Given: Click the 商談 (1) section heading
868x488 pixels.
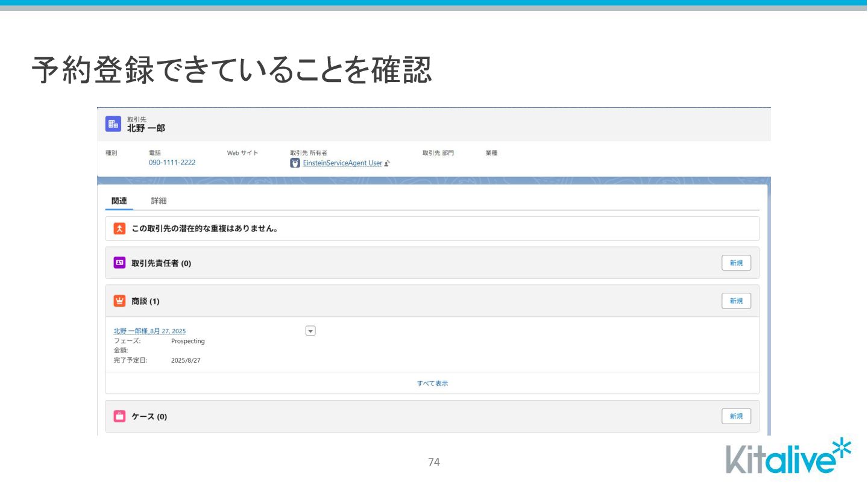Looking at the screenshot, I should (145, 301).
